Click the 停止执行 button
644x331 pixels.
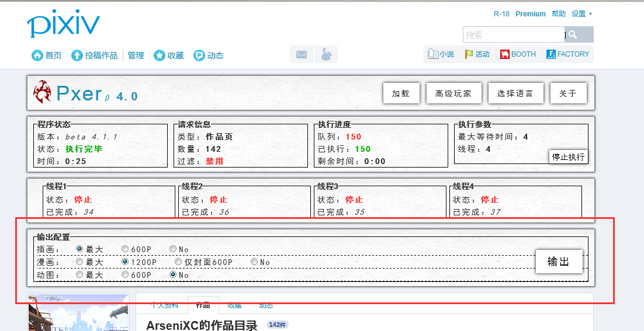tap(568, 157)
